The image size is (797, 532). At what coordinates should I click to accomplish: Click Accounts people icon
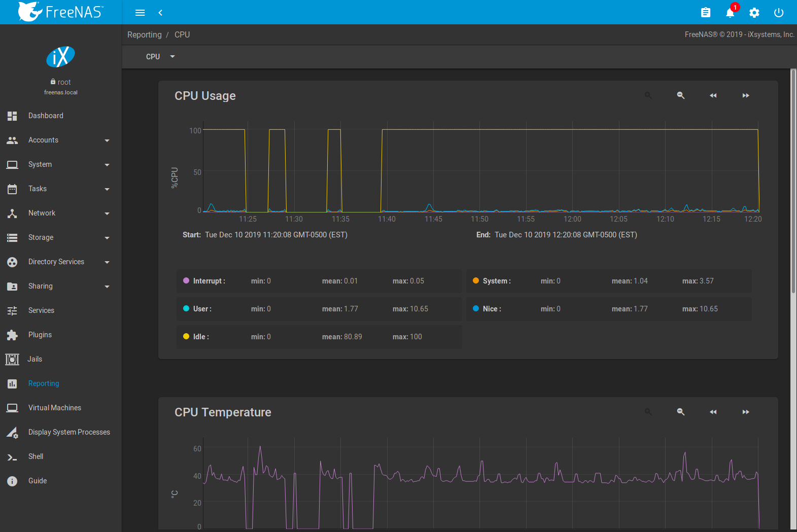(x=12, y=140)
